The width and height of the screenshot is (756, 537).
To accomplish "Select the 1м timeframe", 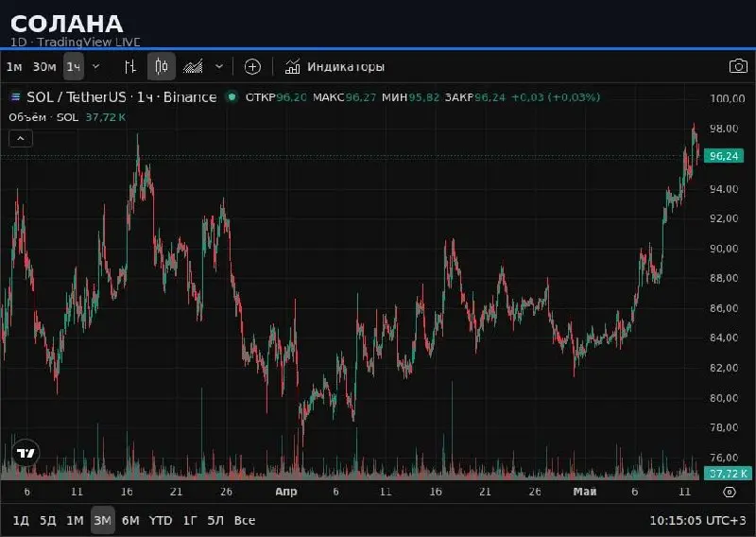I will click(14, 66).
